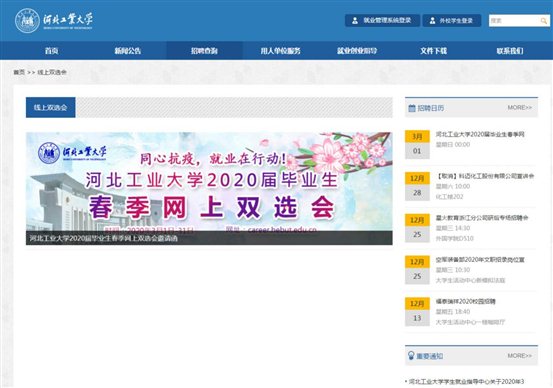Open the 12月13 entry ending 2020校园招聘
The width and height of the screenshot is (553, 388).
click(x=466, y=302)
